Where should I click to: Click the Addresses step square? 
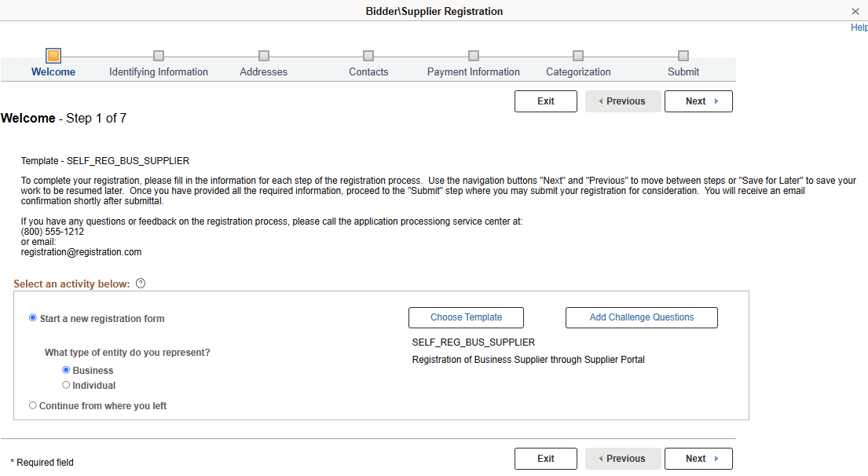point(263,56)
